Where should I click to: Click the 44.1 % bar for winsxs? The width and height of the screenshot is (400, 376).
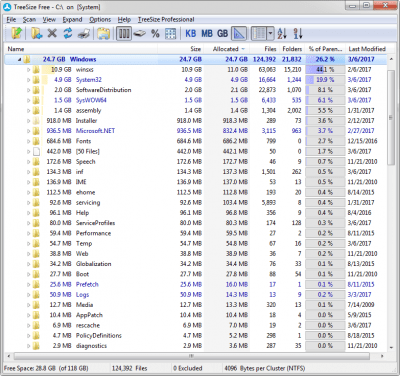pos(325,70)
